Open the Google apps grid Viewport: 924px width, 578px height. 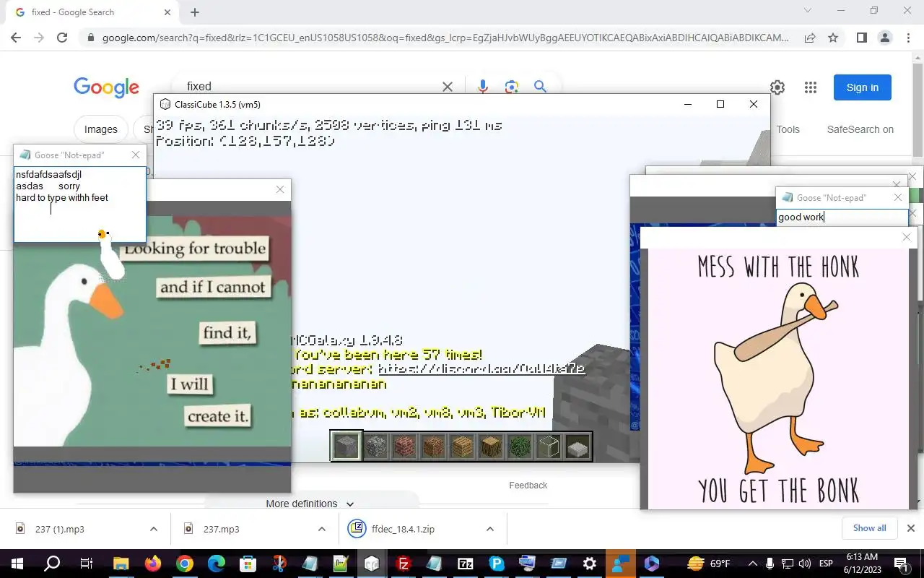(811, 87)
